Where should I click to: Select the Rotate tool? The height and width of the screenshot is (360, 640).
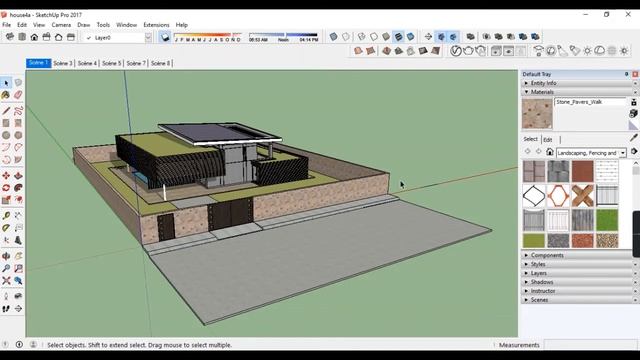point(6,188)
